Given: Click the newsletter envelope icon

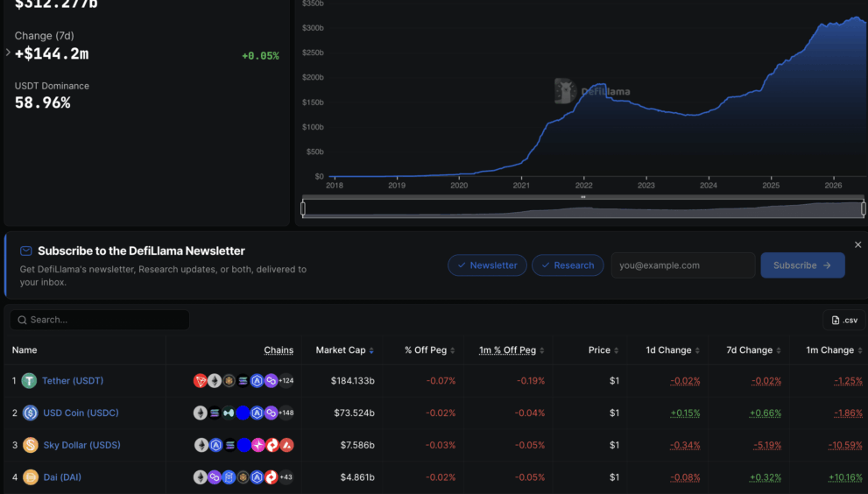Looking at the screenshot, I should [x=26, y=251].
